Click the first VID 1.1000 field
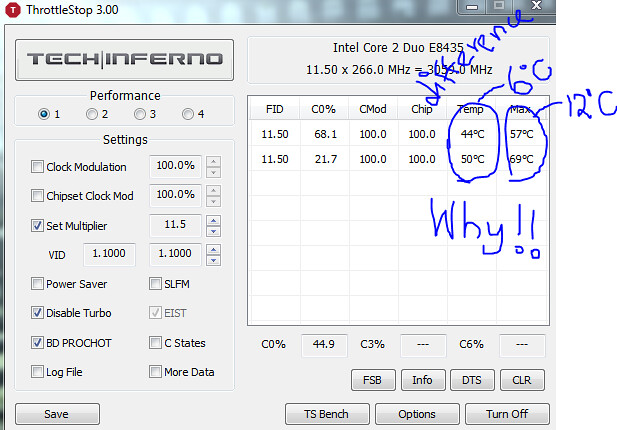This screenshot has width=617, height=430. [109, 255]
